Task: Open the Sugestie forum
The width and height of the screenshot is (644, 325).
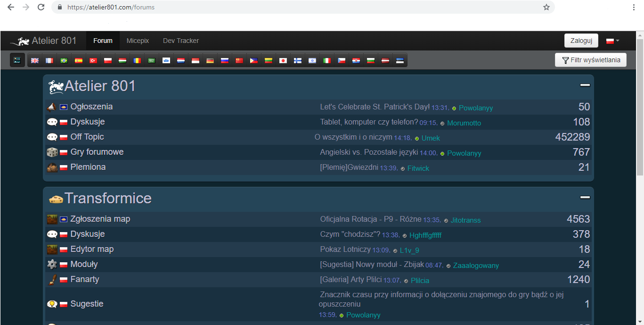Action: pyautogui.click(x=87, y=304)
